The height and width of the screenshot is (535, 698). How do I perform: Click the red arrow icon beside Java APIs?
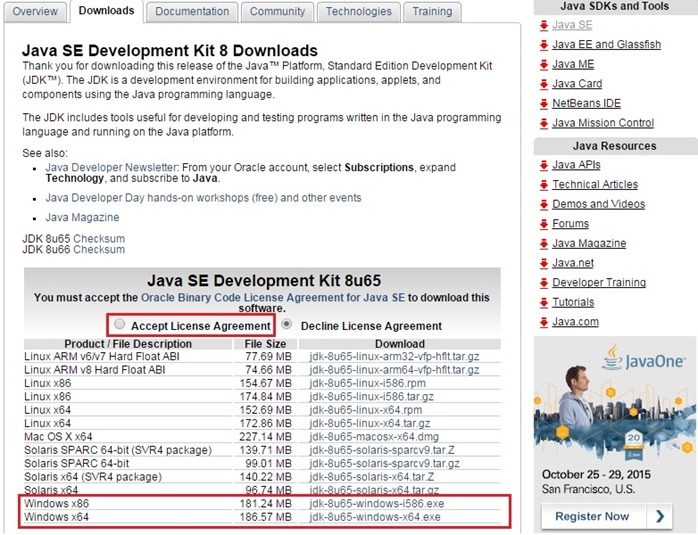point(544,166)
